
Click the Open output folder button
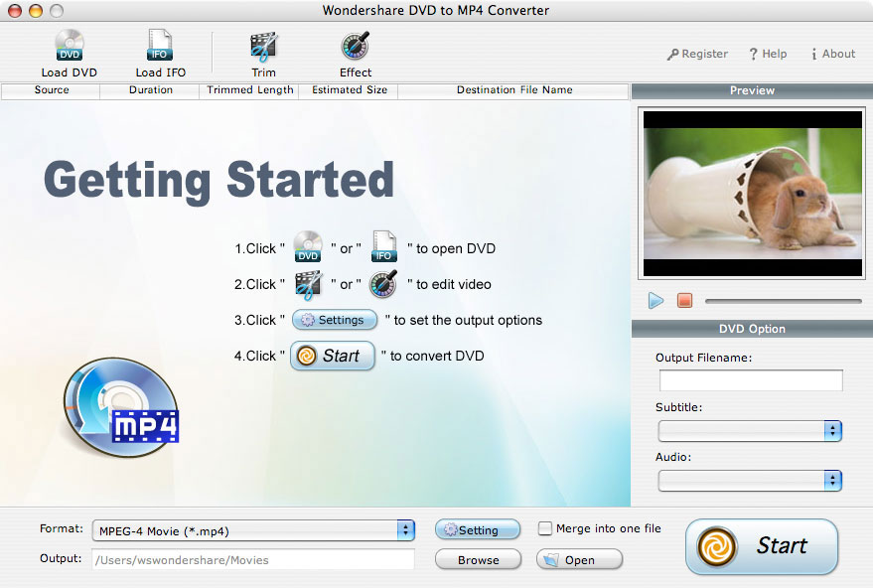tap(579, 559)
